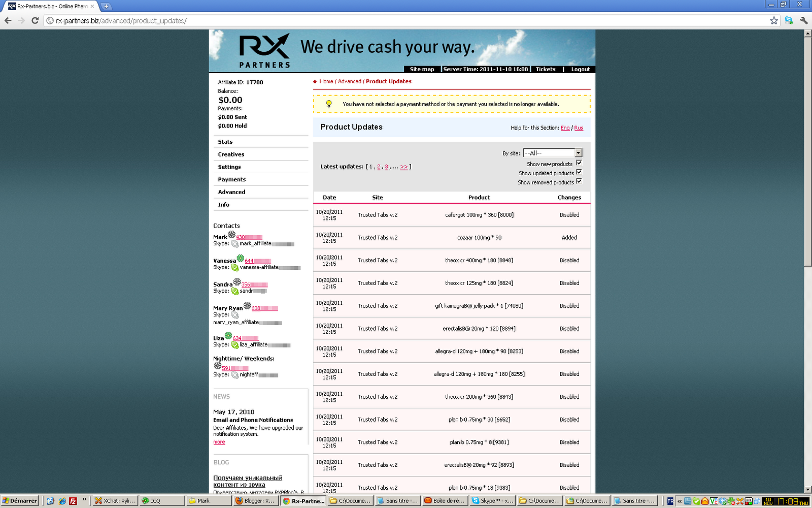This screenshot has width=812, height=508.
Task: Open Russian help for this section
Action: pos(579,128)
